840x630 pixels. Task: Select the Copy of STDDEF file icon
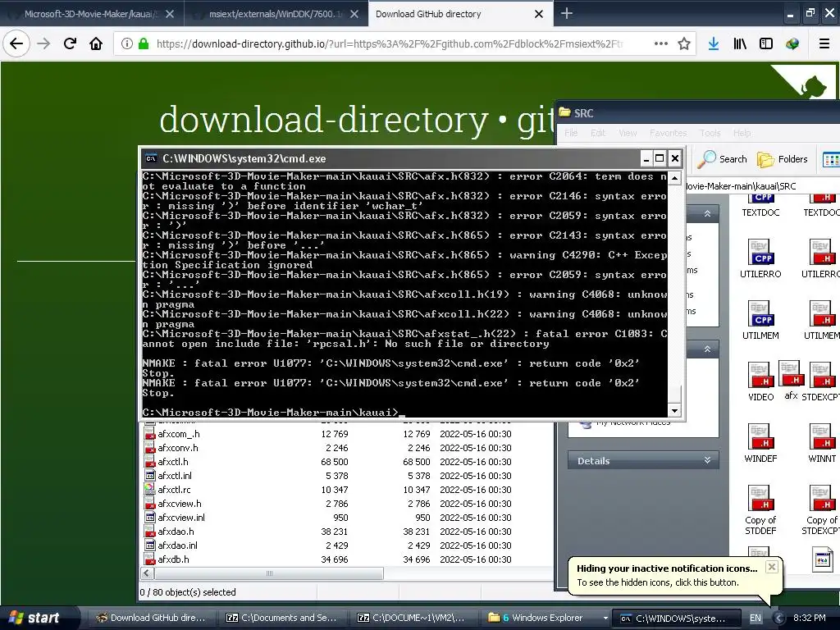760,509
